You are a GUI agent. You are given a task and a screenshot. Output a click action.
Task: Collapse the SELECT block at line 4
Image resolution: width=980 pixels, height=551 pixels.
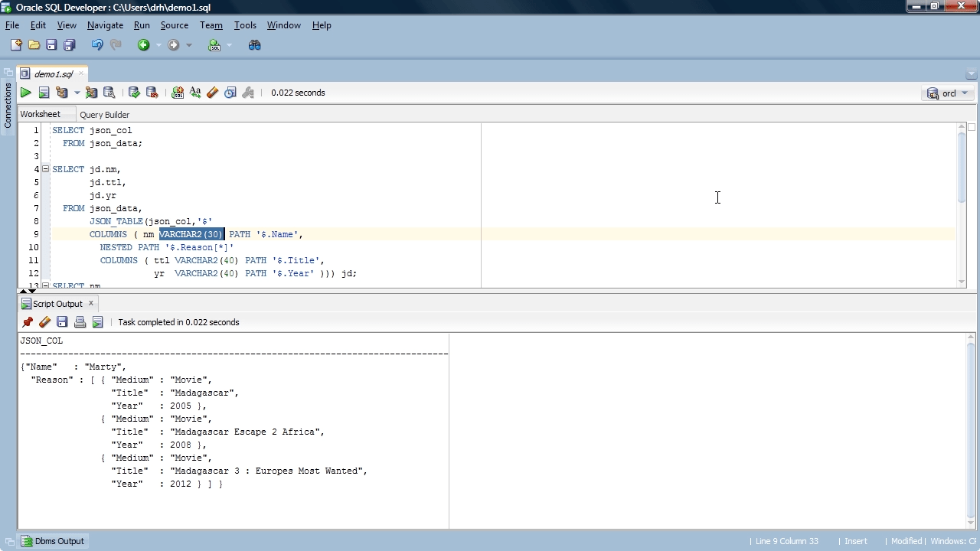(45, 169)
